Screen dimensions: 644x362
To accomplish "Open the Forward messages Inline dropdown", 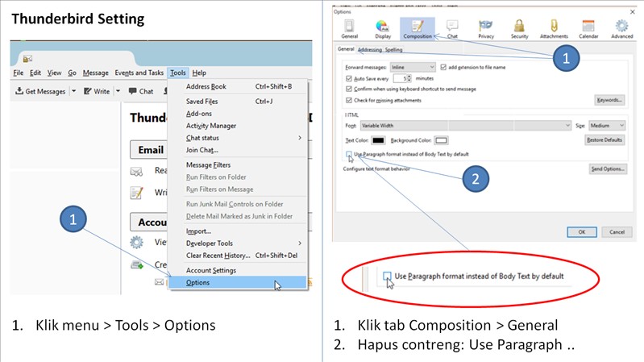I will coord(413,67).
